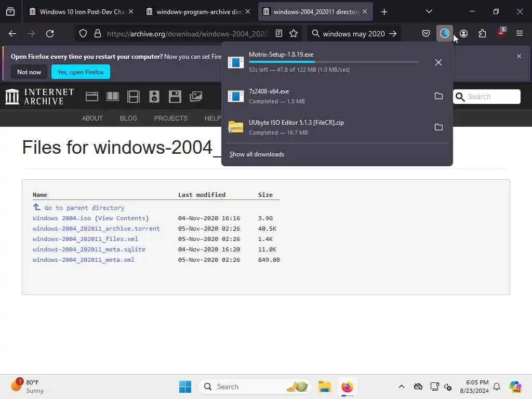Open windows-2004_202011_meta.xml link
532x399 pixels.
tap(84, 260)
